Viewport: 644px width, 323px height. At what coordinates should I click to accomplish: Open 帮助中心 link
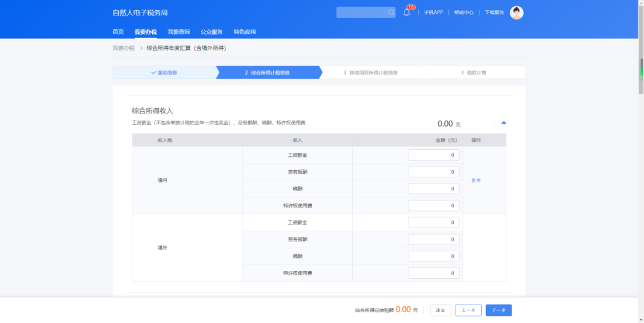coord(464,13)
